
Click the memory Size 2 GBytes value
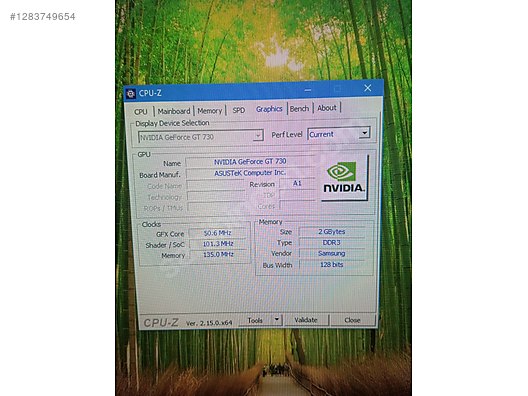(332, 232)
